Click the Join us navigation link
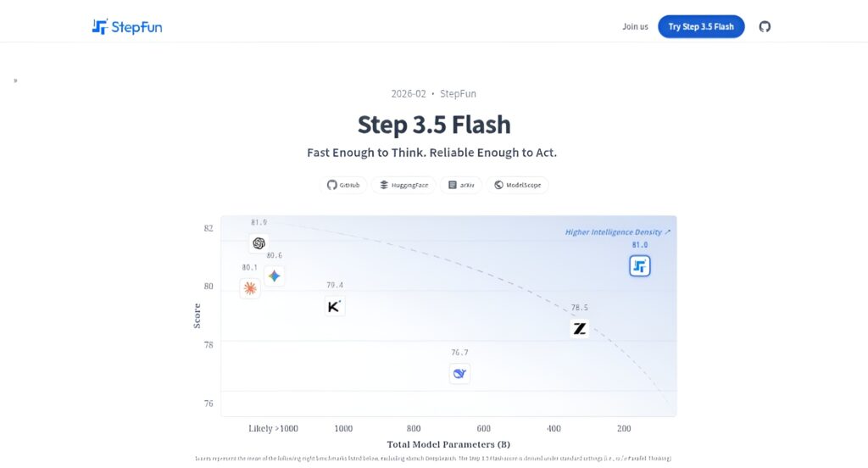This screenshot has width=868, height=468. point(635,26)
